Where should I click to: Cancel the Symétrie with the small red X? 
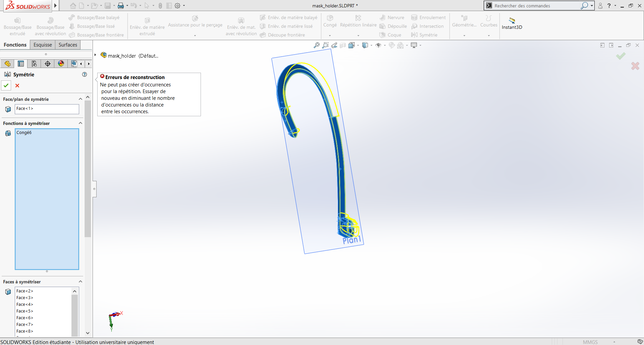click(x=17, y=85)
